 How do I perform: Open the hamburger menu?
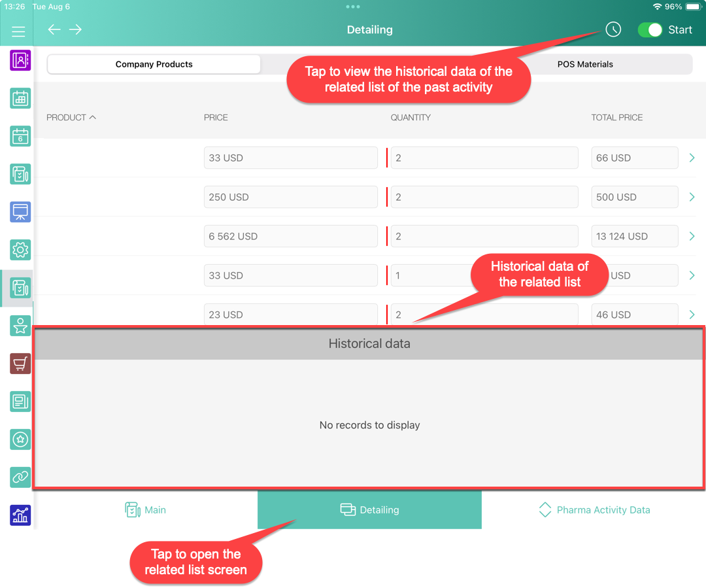(18, 31)
